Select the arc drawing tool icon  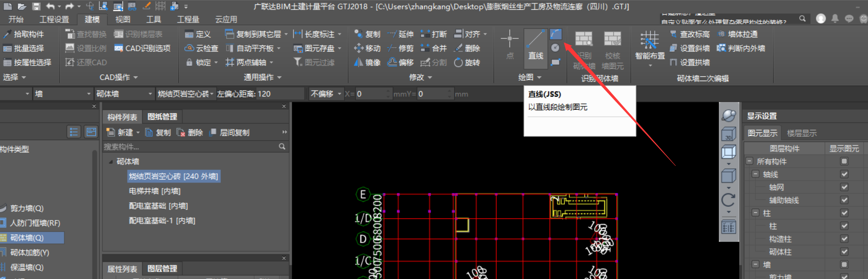[555, 34]
